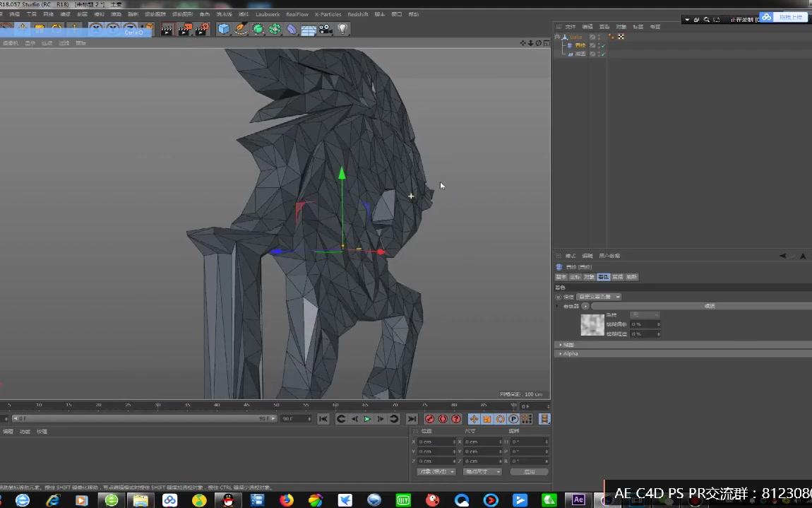This screenshot has height=508, width=812.
Task: Open the 文件 menu in the Object Manager
Action: point(570,26)
